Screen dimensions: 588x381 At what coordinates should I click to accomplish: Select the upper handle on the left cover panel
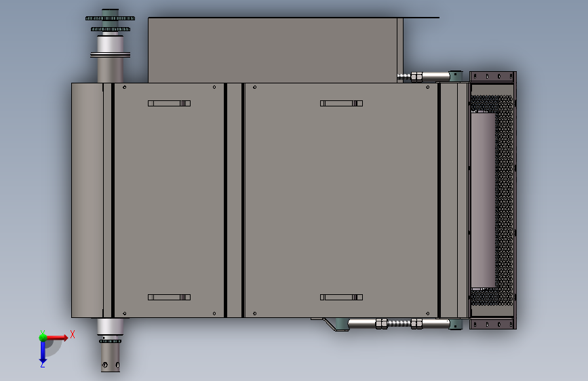[x=169, y=103]
